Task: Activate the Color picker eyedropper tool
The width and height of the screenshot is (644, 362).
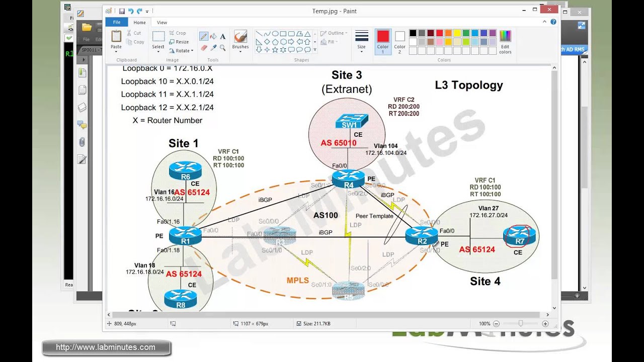Action: pyautogui.click(x=213, y=48)
